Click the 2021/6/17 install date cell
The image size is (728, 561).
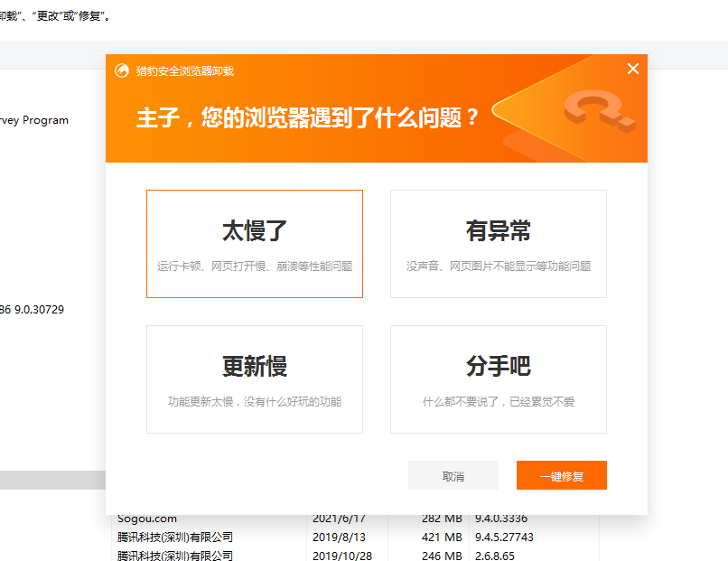point(339,519)
